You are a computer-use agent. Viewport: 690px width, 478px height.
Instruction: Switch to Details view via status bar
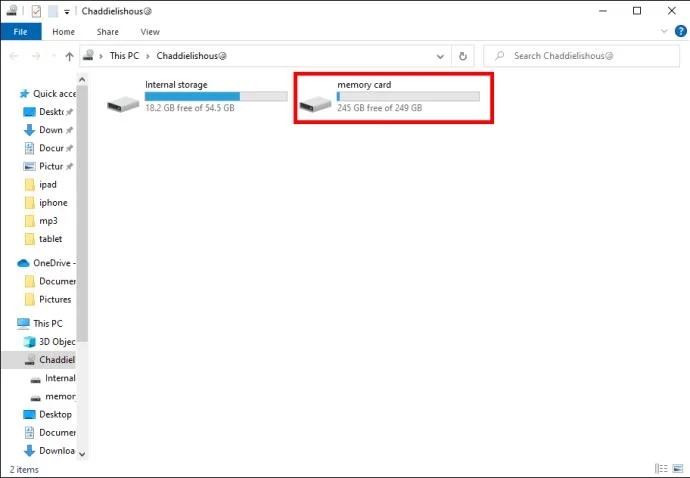(661, 469)
